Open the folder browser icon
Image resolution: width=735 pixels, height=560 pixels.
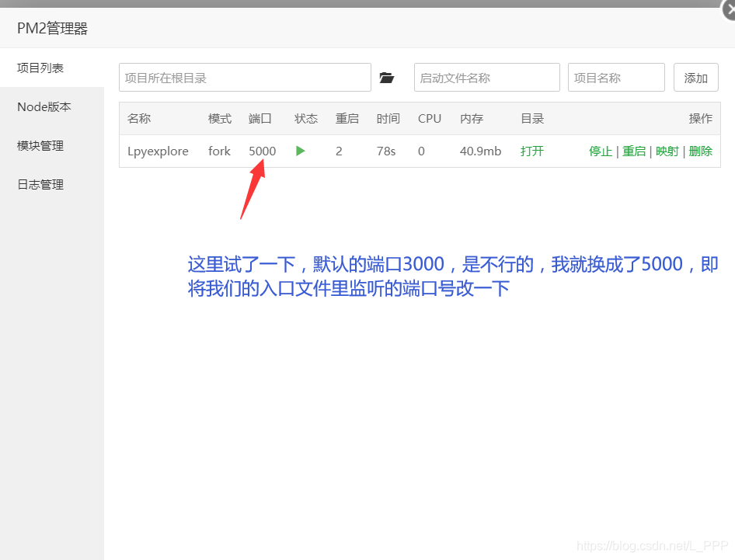(x=387, y=77)
